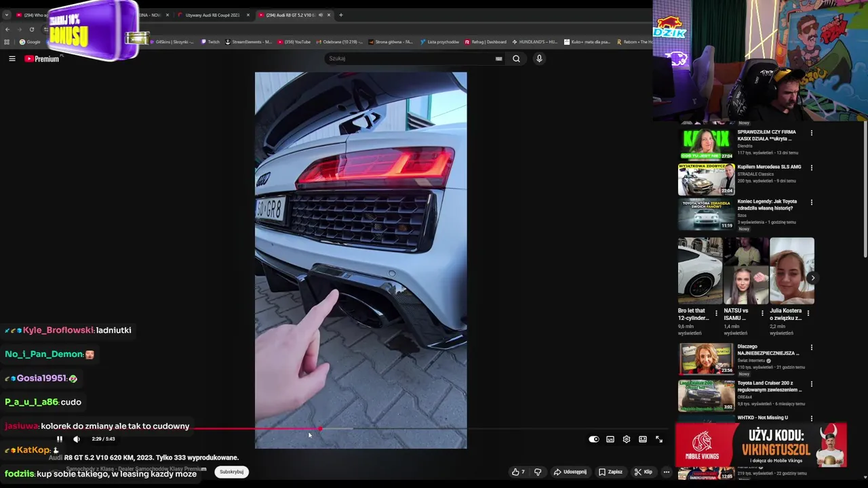Subscribe with the Subskrybuj button
The image size is (868, 488).
(231, 472)
